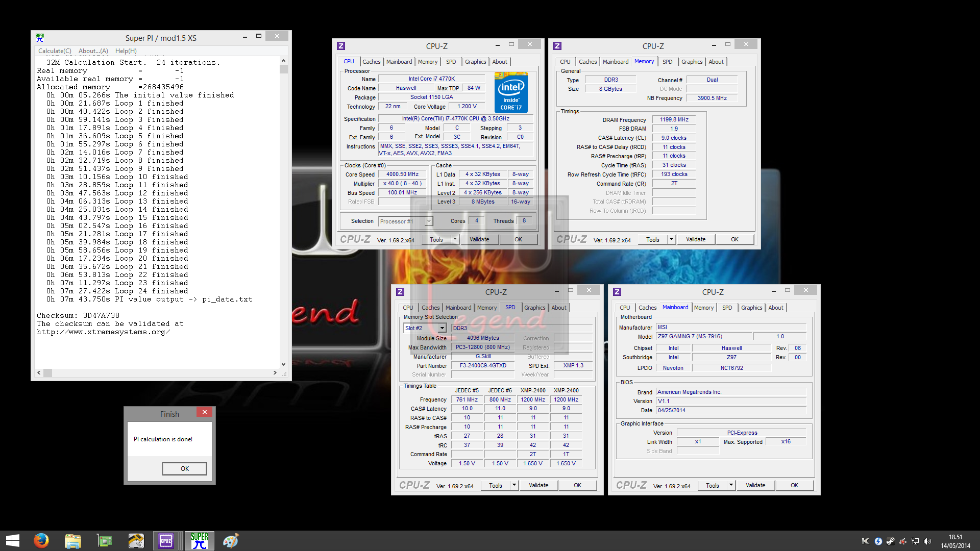This screenshot has height=551, width=980.
Task: Click the Checksum: 3D47A738 line
Action: click(x=78, y=315)
